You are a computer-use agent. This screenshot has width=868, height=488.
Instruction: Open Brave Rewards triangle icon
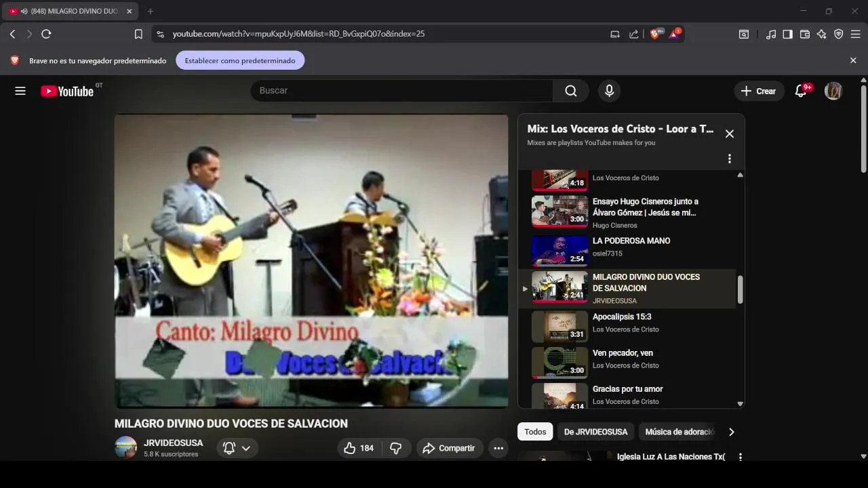[x=675, y=33]
